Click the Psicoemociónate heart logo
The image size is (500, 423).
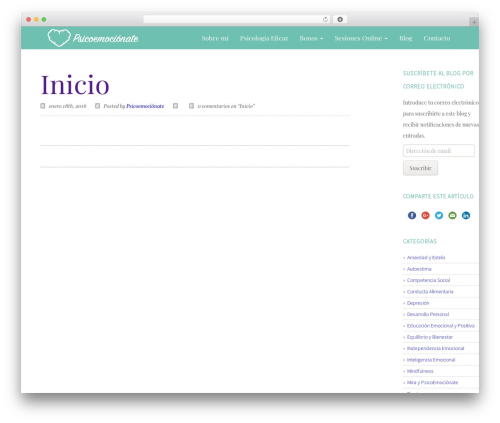(x=59, y=38)
